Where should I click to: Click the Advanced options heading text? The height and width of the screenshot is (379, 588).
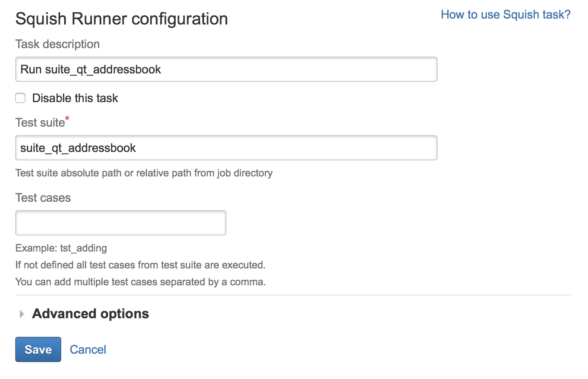coord(90,314)
